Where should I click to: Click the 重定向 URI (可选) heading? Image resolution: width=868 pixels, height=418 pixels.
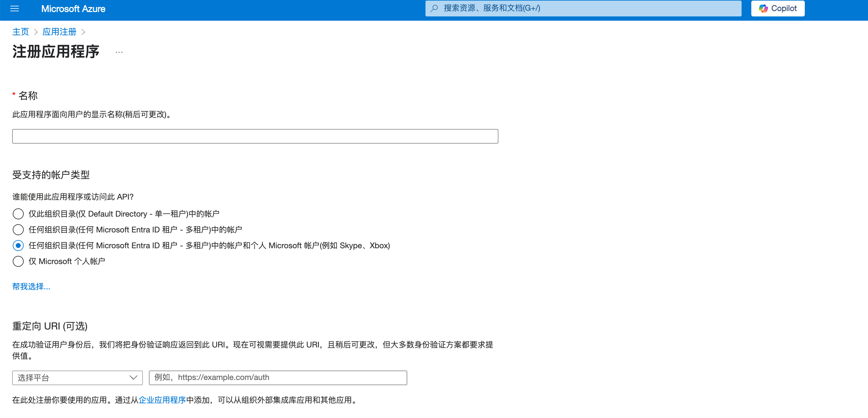tap(50, 326)
